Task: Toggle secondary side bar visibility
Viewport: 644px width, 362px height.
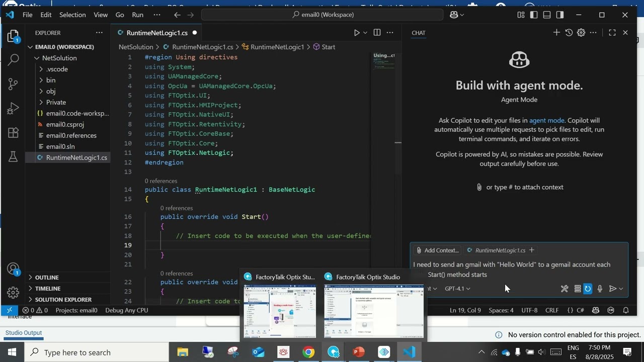Action: [x=560, y=15]
